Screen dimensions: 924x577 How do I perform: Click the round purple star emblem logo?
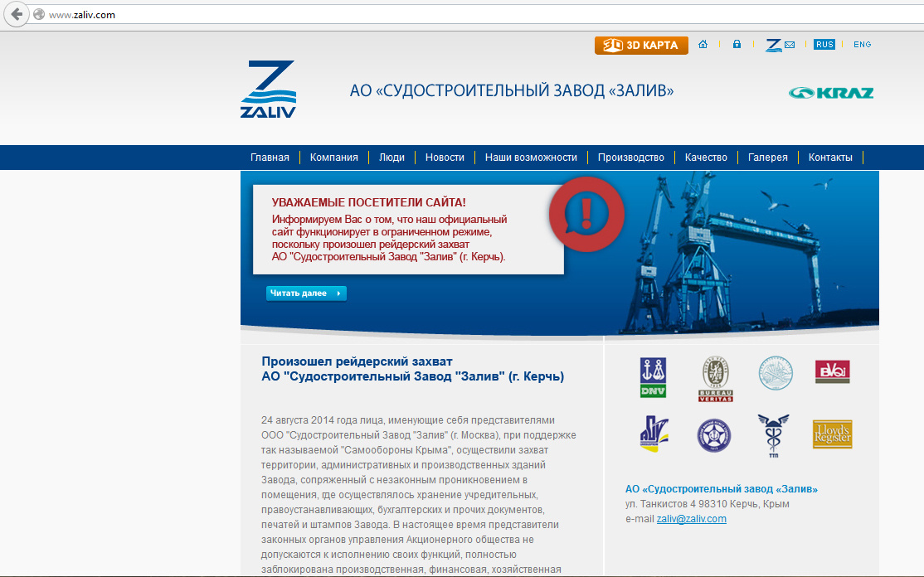tap(714, 436)
